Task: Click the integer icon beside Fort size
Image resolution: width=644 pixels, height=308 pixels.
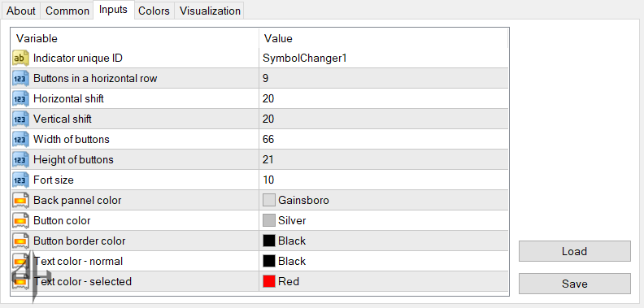Action: 20,180
